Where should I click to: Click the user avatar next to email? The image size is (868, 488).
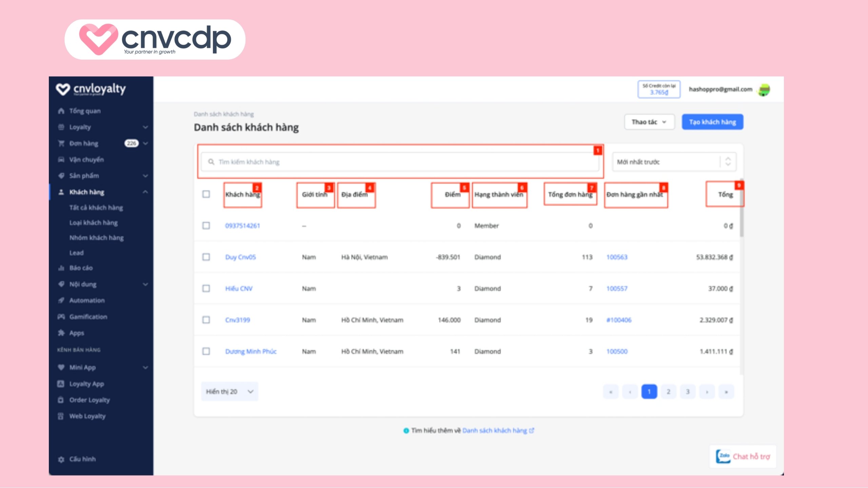pos(764,90)
